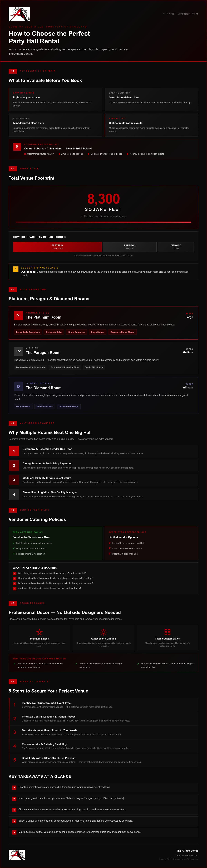Click question icon beside 'Can I bring my own caterer'

click(x=14, y=573)
